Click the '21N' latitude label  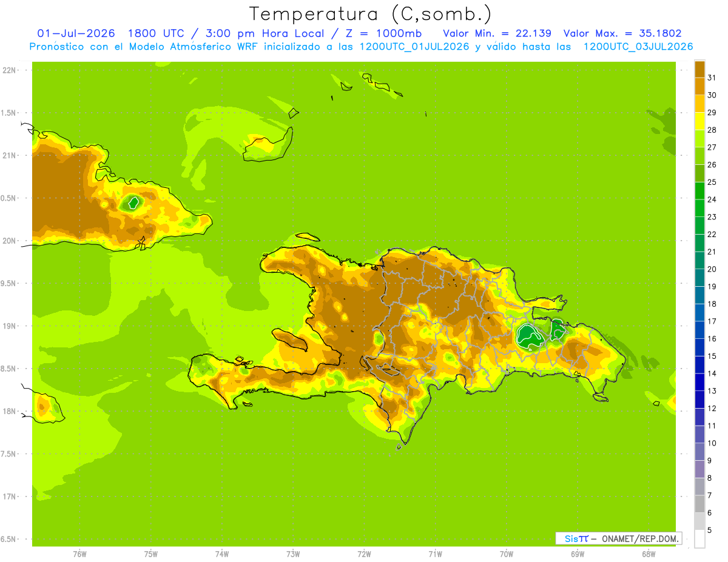click(9, 156)
